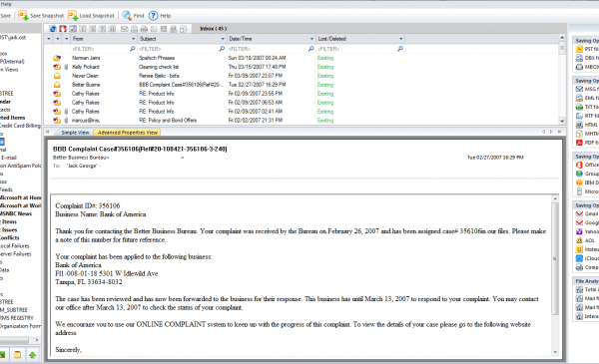Click the Yahoo saving option icon
The image size is (599, 364).
(579, 231)
